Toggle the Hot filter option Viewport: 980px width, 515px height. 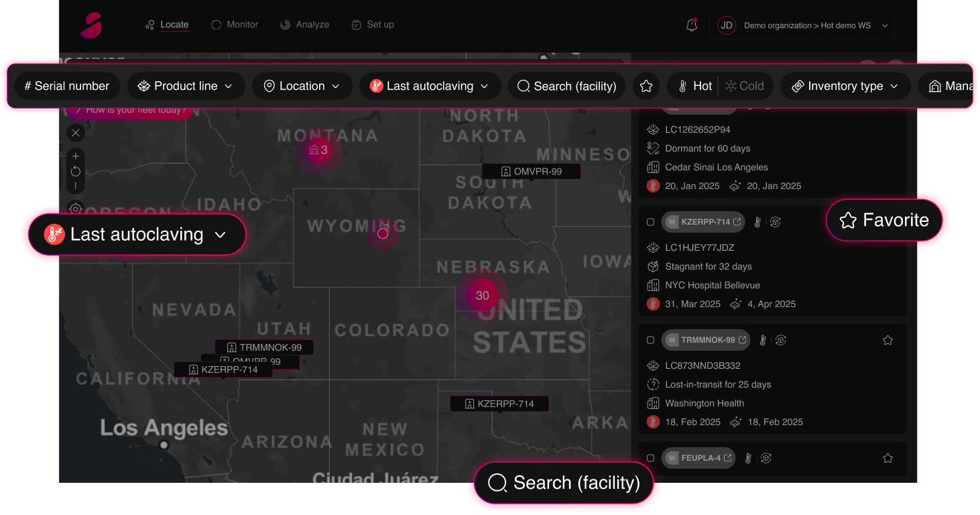click(x=694, y=86)
